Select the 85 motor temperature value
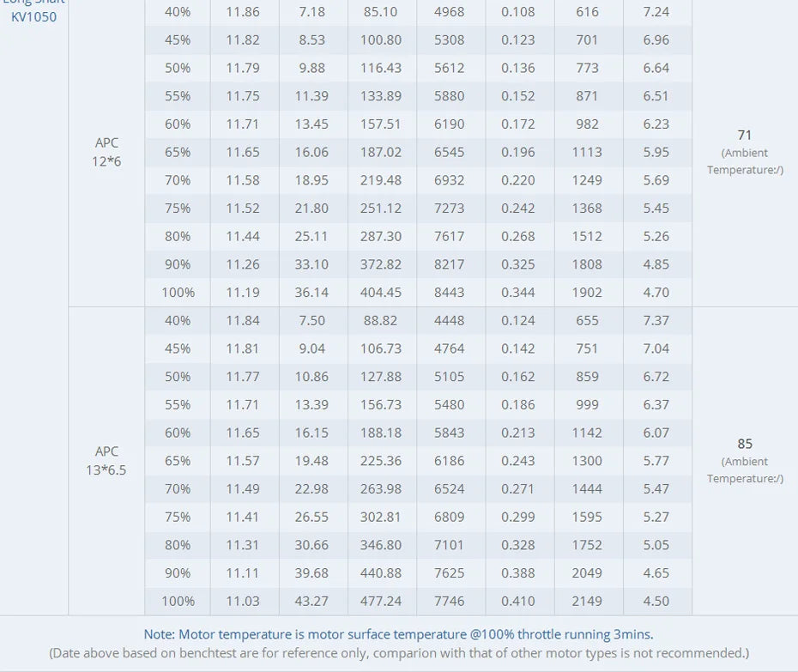Viewport: 798px width, 672px height. pyautogui.click(x=745, y=444)
